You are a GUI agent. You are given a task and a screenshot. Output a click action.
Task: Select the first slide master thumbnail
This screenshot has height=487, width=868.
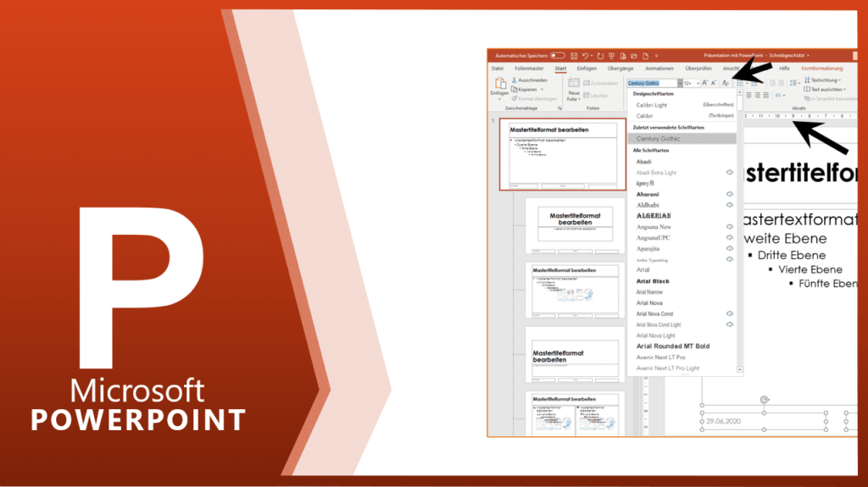(563, 154)
